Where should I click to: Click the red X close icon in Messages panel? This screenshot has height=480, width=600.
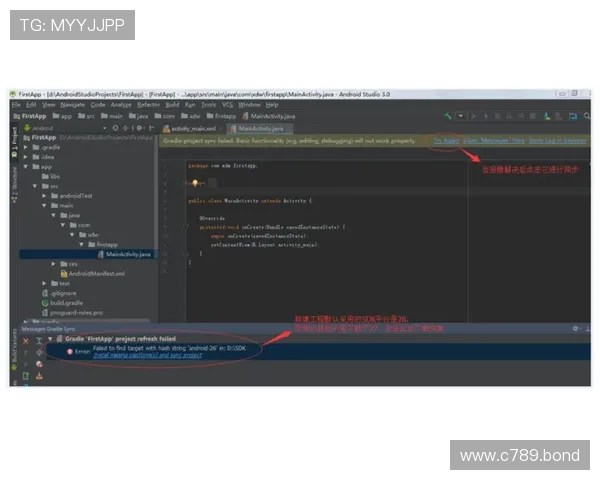pos(26,341)
